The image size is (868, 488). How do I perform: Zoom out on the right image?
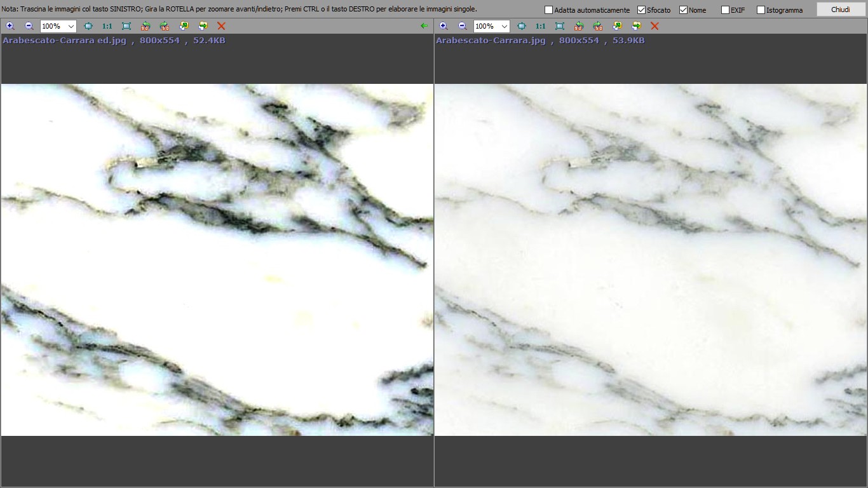click(x=463, y=26)
